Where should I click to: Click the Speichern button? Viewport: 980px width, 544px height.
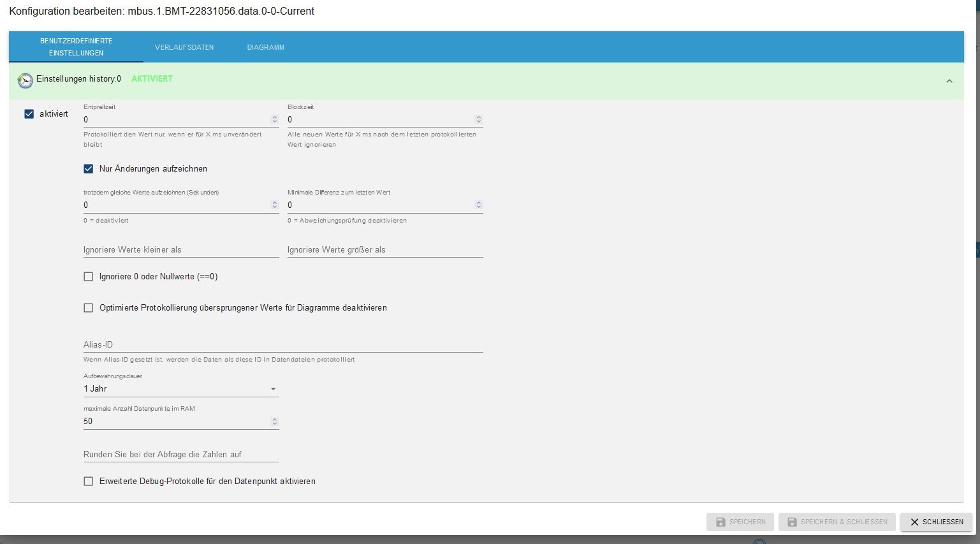tap(740, 522)
